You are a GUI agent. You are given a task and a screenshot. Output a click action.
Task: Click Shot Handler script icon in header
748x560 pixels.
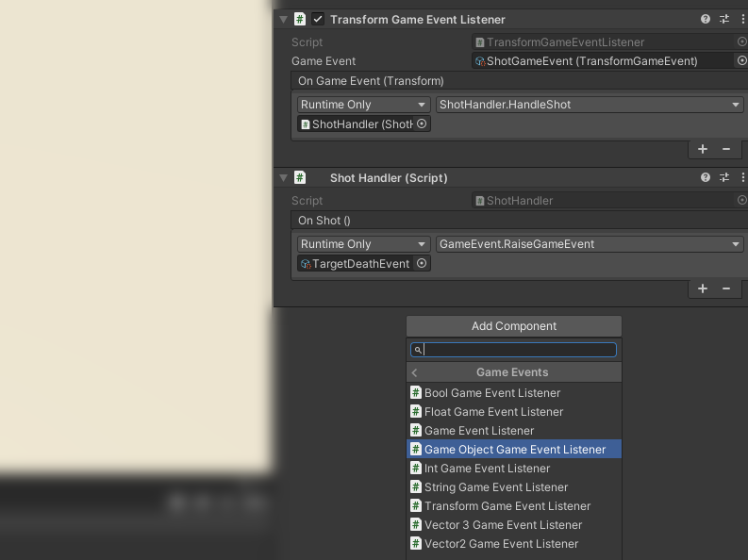(x=300, y=178)
